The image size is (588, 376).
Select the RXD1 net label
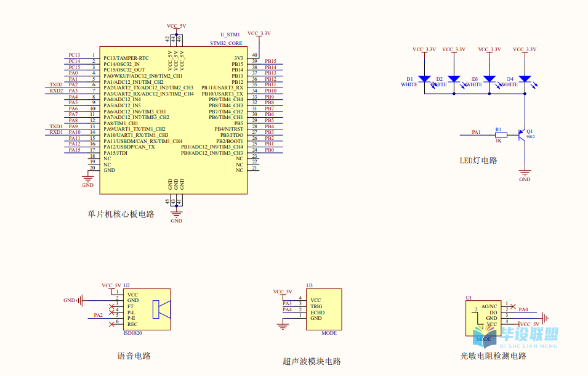56,132
